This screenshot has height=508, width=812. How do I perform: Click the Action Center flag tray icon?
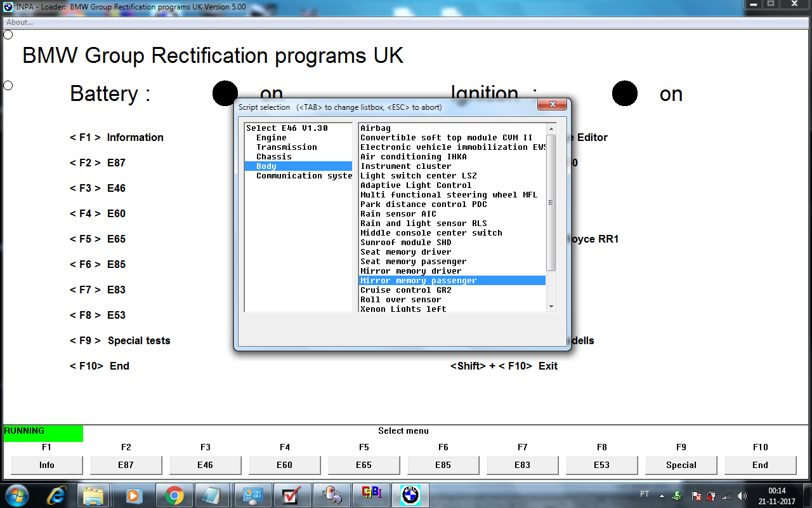pyautogui.click(x=697, y=495)
